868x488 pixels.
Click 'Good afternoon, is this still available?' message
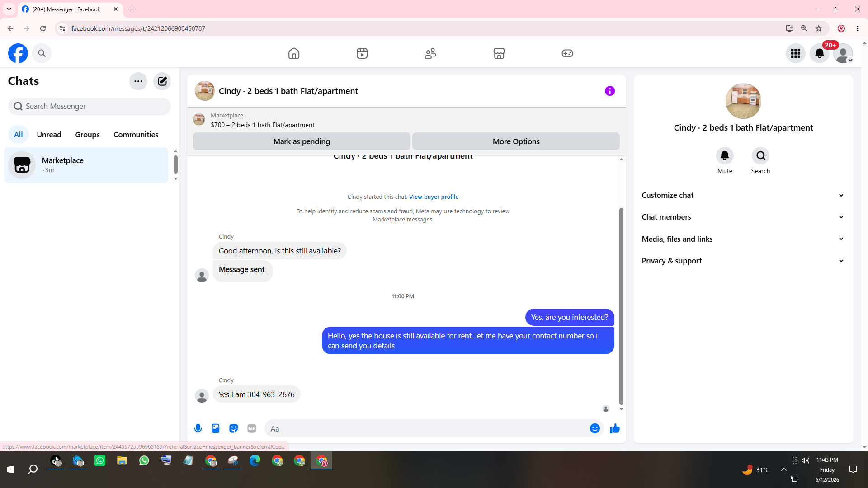[x=280, y=251]
